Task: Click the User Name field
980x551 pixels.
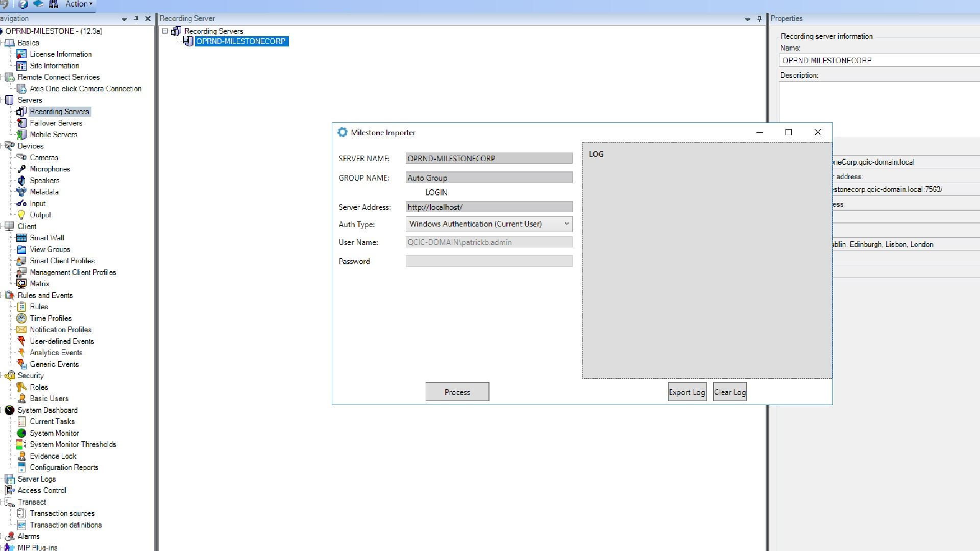Action: click(489, 242)
